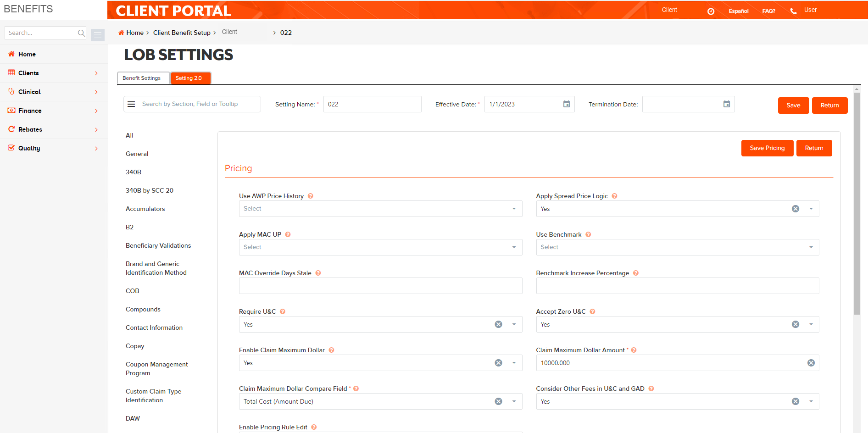The image size is (868, 433).
Task: Click the clock icon in header
Action: click(711, 11)
